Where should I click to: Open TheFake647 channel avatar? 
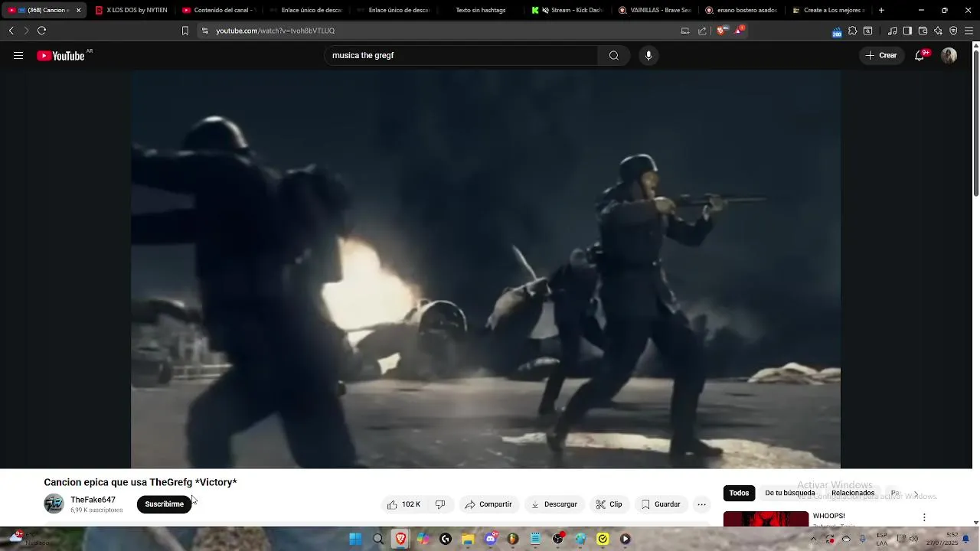[x=54, y=504]
